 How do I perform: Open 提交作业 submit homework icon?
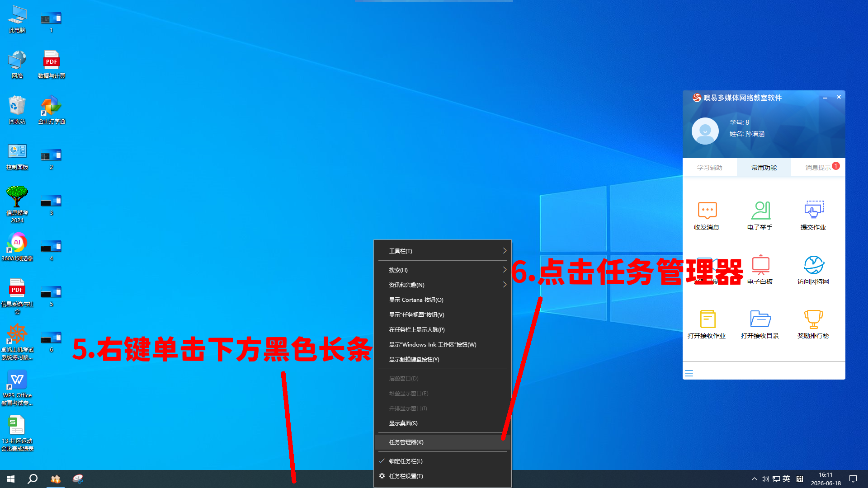[814, 210]
